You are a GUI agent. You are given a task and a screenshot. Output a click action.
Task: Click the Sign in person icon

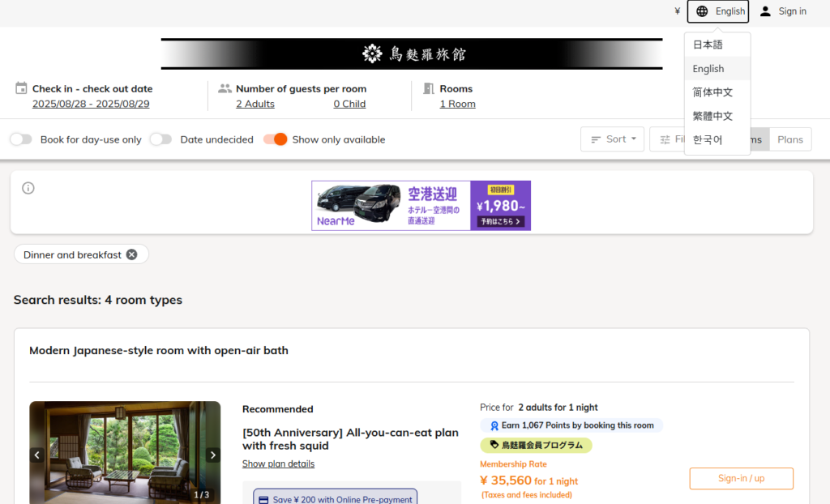click(765, 11)
